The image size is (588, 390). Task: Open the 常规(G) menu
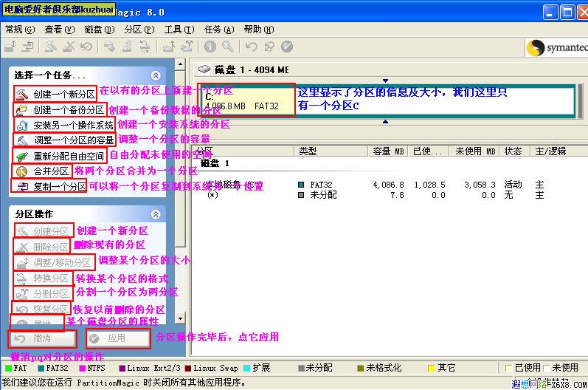(20, 30)
